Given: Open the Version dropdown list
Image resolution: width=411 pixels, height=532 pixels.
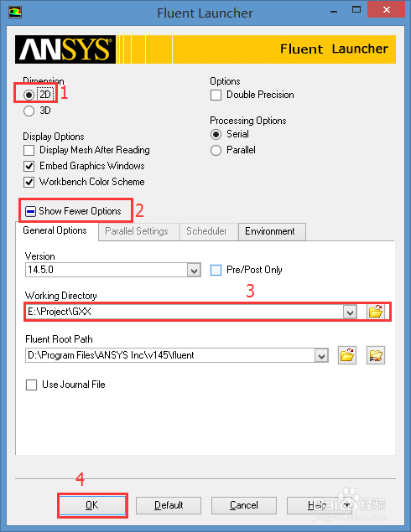Looking at the screenshot, I should (x=194, y=271).
